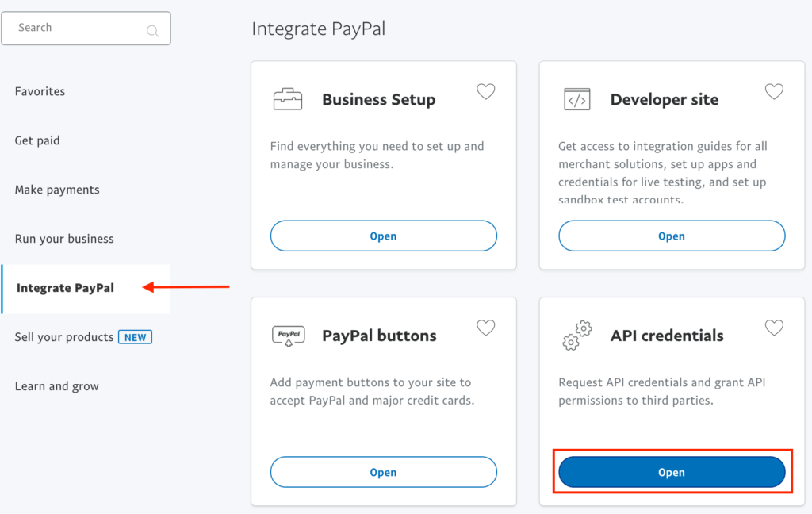Favorite API credentials with the heart

774,328
